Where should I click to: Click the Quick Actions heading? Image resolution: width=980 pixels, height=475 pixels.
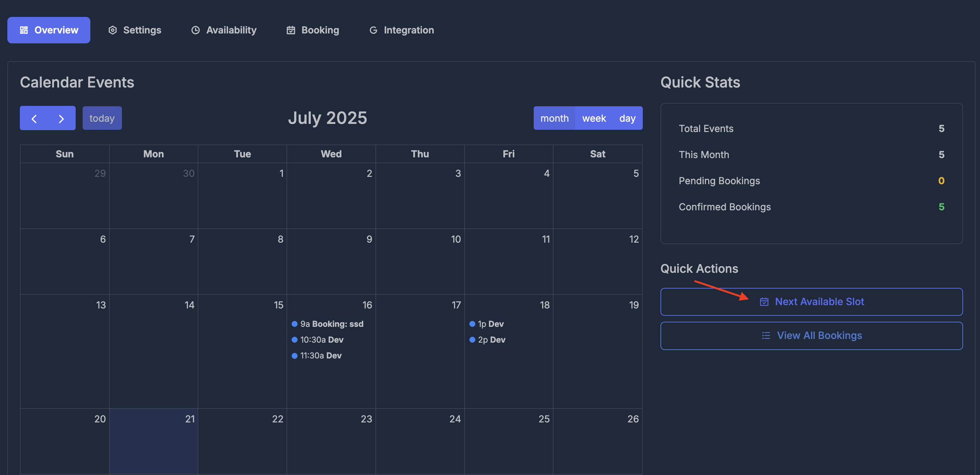click(699, 268)
